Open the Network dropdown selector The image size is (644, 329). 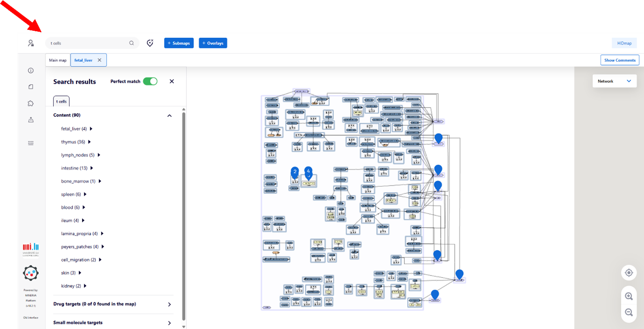point(615,80)
